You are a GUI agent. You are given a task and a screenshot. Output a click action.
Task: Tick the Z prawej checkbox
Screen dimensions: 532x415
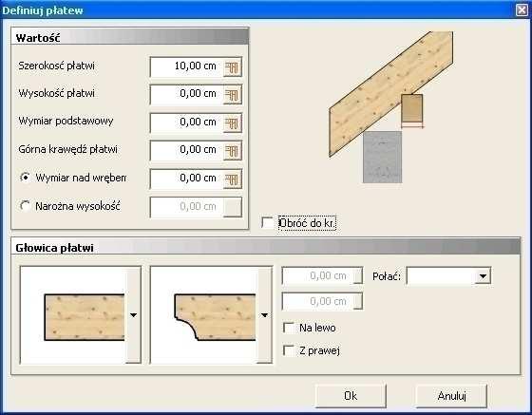(289, 350)
